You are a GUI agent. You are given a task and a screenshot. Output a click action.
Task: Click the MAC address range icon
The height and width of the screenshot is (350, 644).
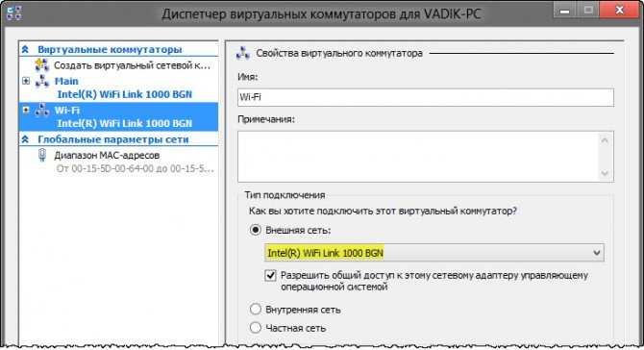coord(42,155)
